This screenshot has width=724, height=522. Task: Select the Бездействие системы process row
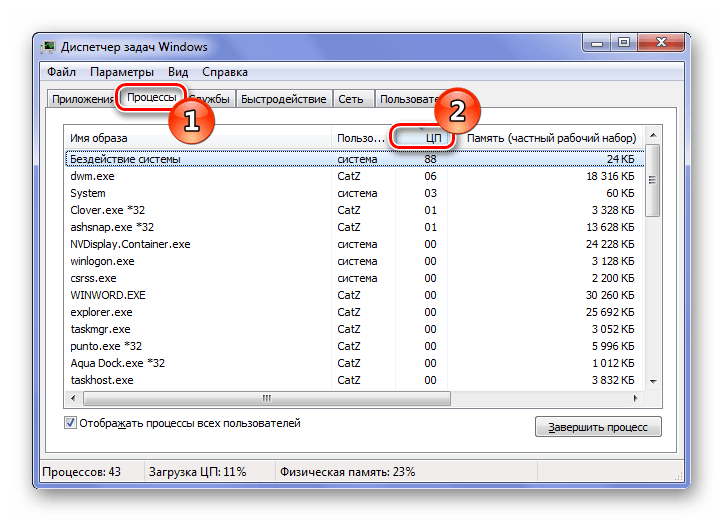pos(355,159)
